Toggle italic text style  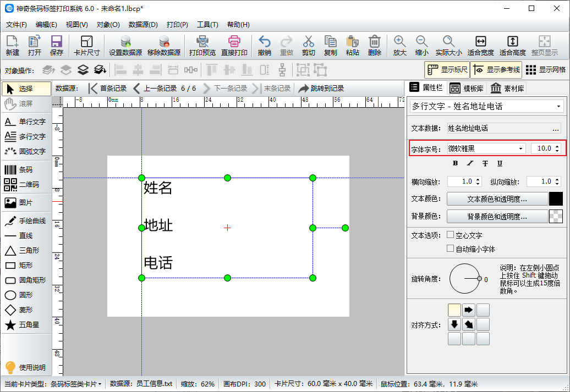470,163
